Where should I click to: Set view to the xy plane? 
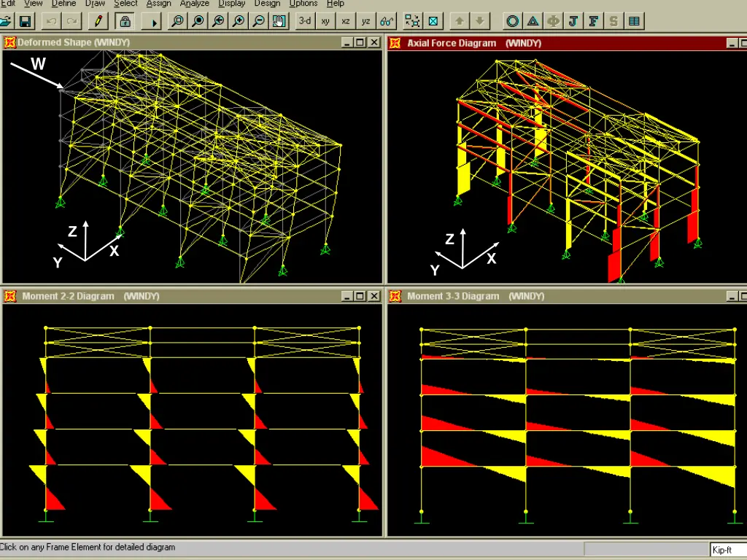click(325, 21)
